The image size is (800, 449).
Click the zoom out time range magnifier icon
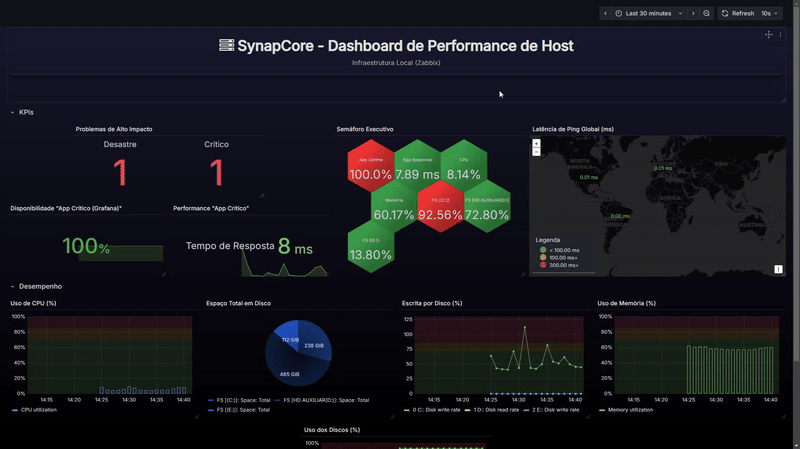tap(707, 14)
